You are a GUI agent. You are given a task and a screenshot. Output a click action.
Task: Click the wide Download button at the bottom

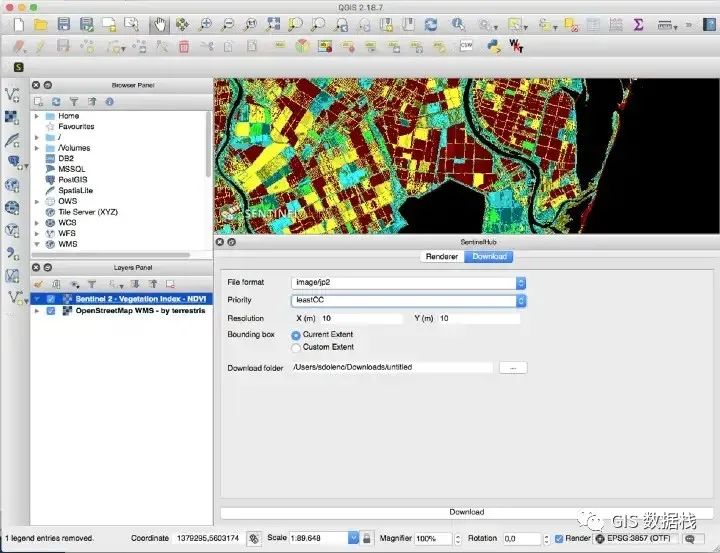pyautogui.click(x=467, y=512)
